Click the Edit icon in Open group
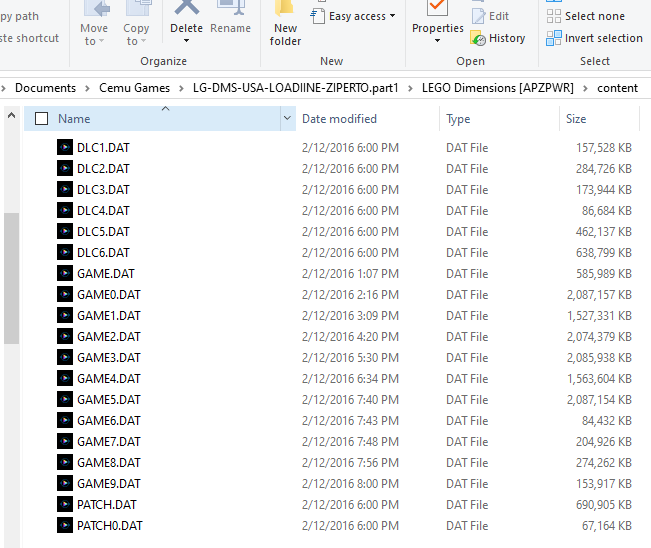The image size is (651, 548). [x=478, y=16]
